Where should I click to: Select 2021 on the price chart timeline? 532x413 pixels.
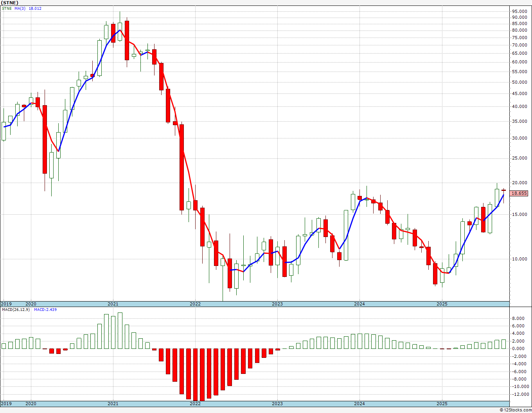[113, 304]
